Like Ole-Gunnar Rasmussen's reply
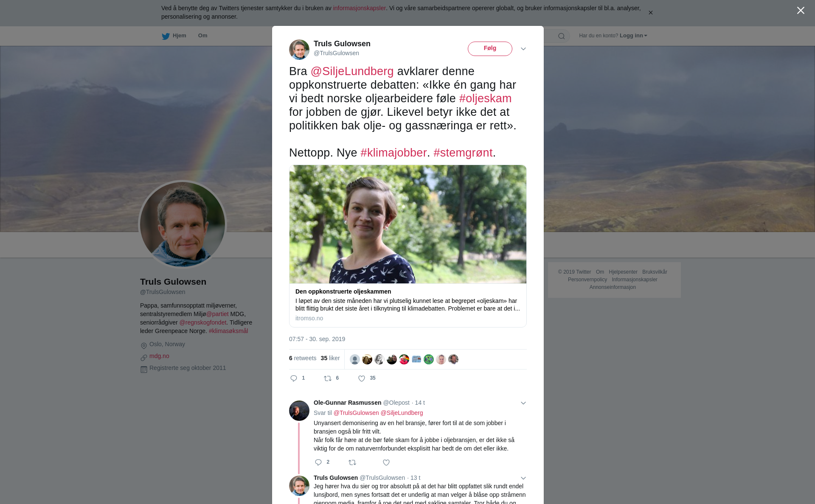The image size is (815, 504). coord(386,462)
